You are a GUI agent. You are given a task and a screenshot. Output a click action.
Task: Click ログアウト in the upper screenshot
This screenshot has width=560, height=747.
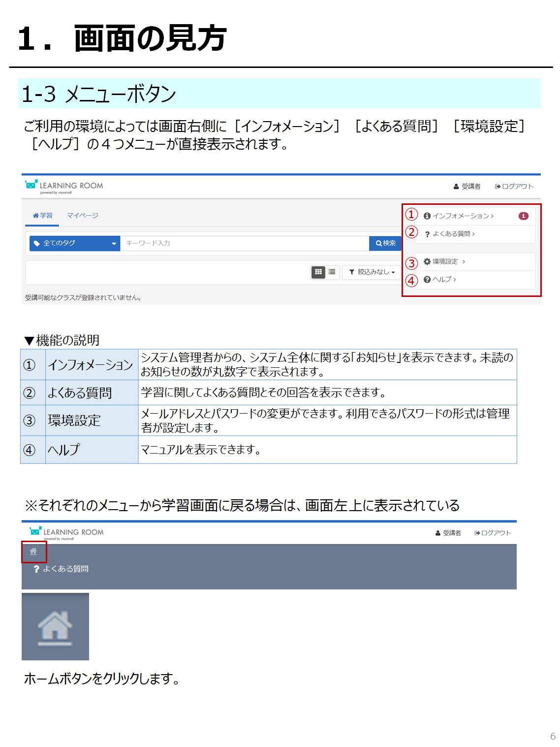tap(514, 187)
